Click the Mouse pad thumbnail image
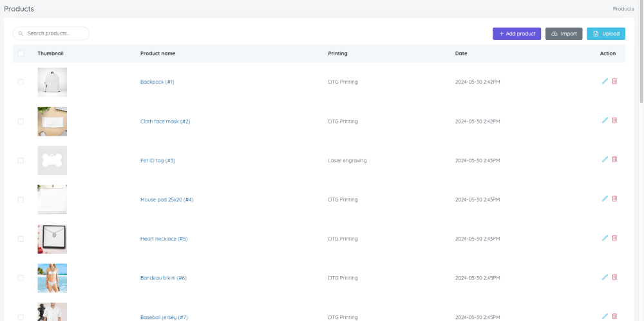This screenshot has width=644, height=321. 52,199
